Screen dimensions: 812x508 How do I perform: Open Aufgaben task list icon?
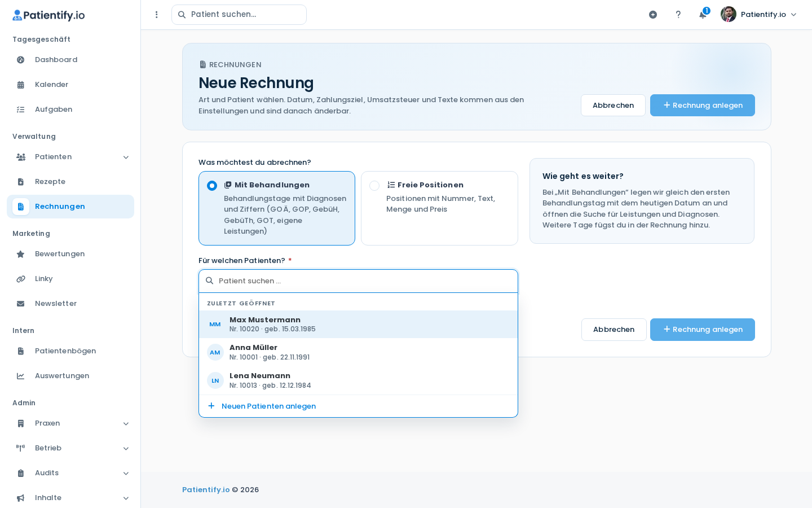pyautogui.click(x=21, y=110)
